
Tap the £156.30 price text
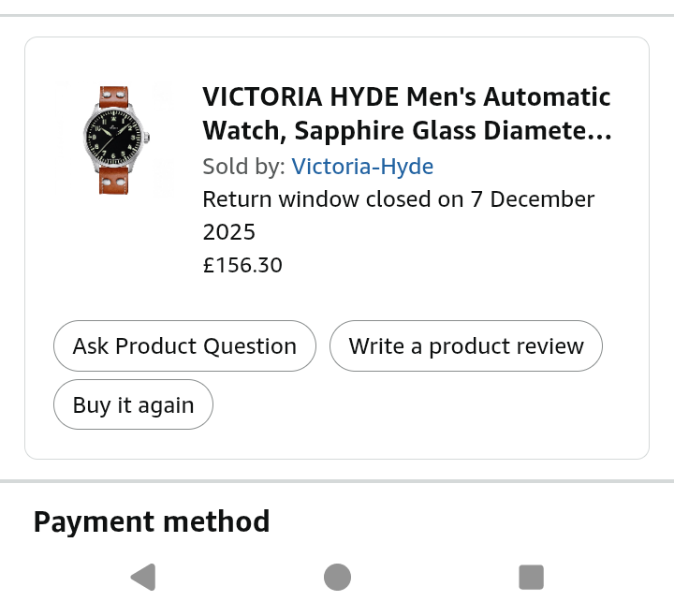tap(242, 265)
